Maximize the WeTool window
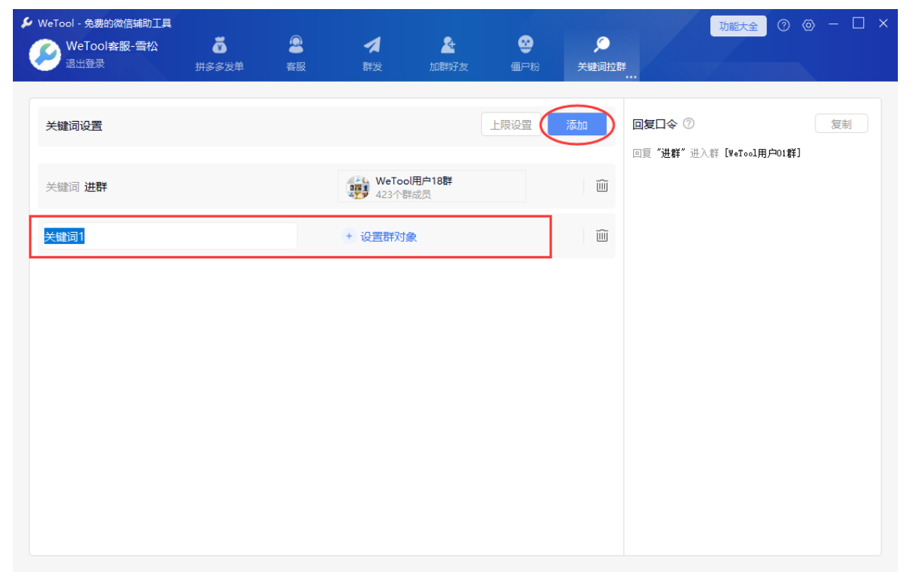916x588 pixels. (859, 23)
